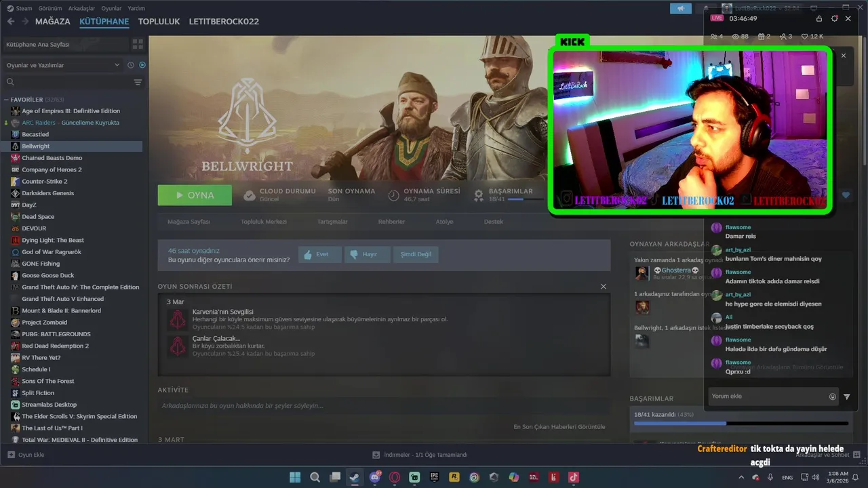Viewport: 868px width, 488px height.
Task: Open Atölye link
Action: pyautogui.click(x=444, y=222)
